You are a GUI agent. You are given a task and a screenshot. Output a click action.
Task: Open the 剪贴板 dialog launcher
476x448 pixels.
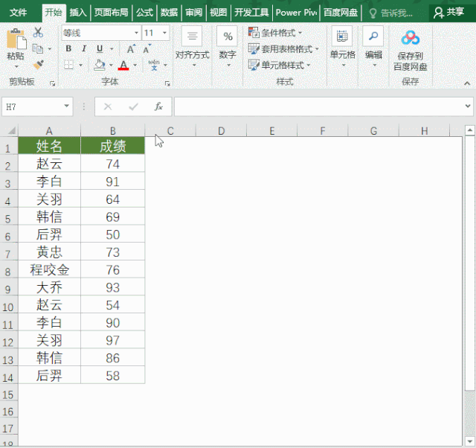tap(52, 83)
